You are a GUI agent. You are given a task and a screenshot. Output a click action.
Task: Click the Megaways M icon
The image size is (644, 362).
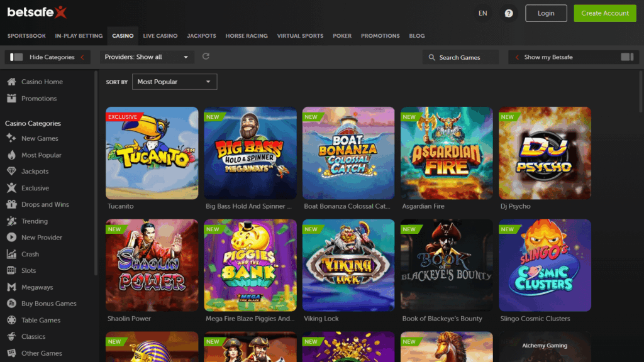(11, 287)
